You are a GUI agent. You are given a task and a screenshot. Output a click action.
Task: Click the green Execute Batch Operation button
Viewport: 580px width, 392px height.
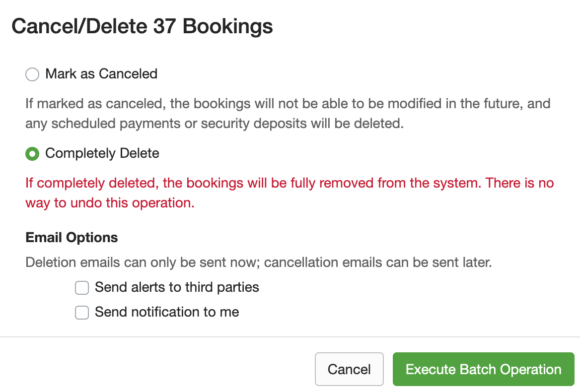coord(483,369)
